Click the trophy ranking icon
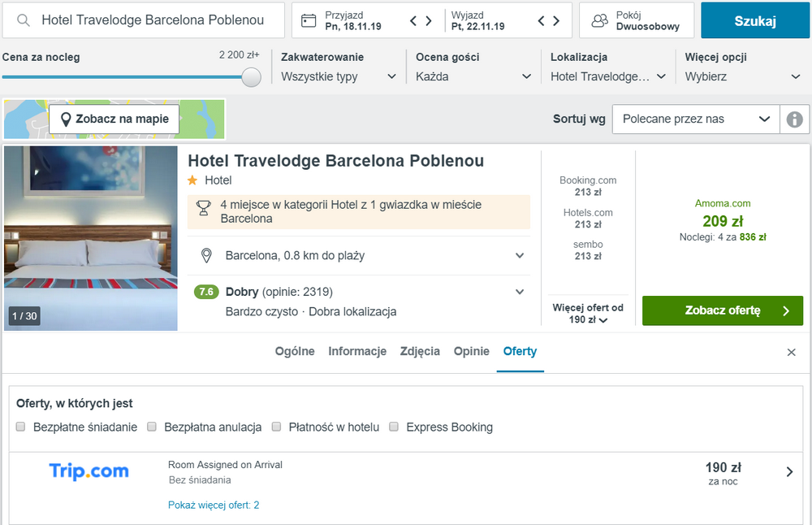The width and height of the screenshot is (812, 525). pyautogui.click(x=204, y=208)
